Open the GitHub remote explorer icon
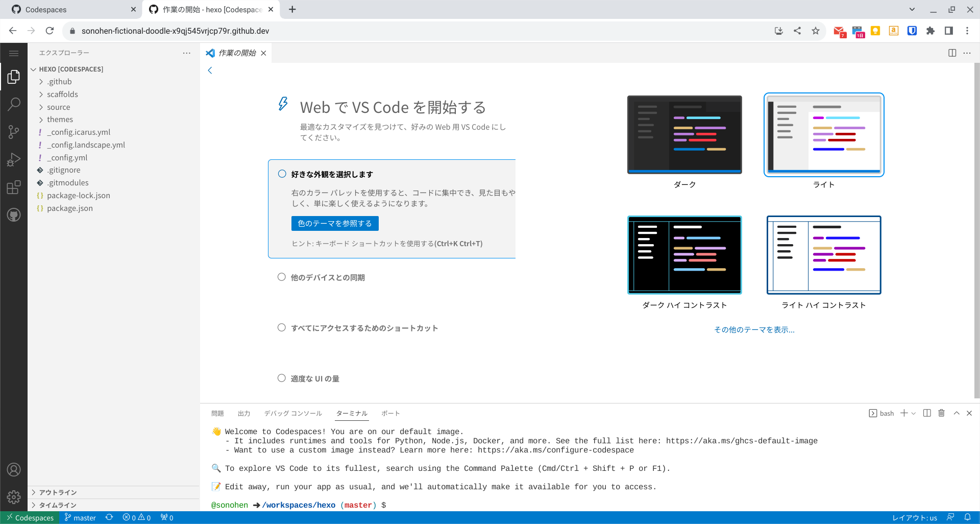The image size is (980, 524). pos(14,215)
